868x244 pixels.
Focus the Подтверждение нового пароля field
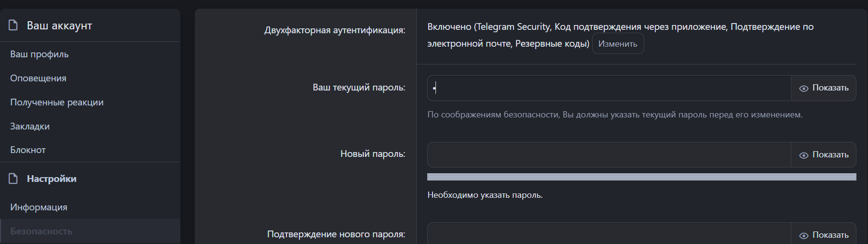609,234
